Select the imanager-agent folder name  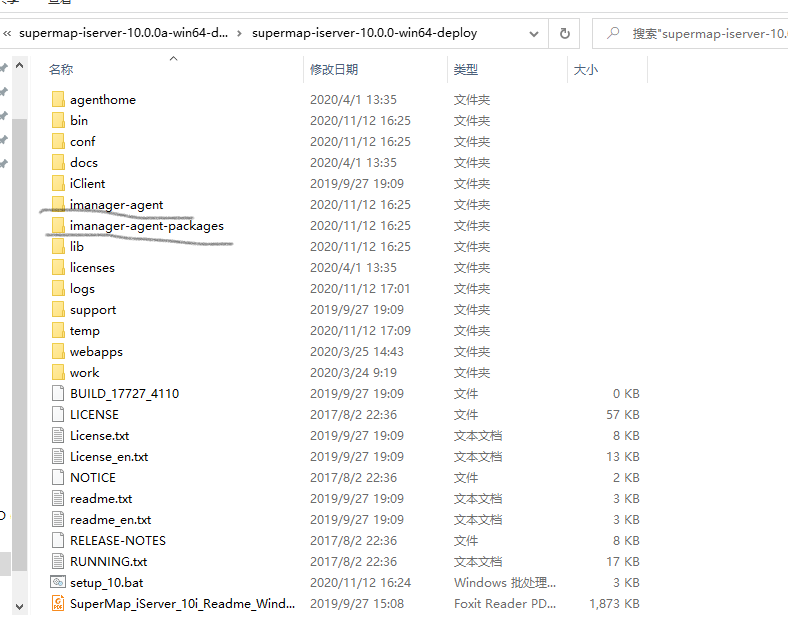(x=117, y=205)
